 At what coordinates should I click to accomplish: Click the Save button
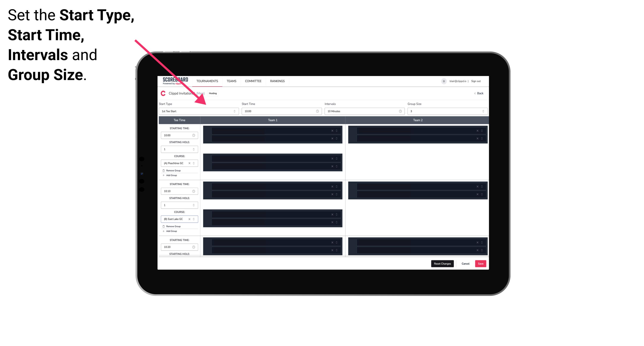click(x=481, y=263)
